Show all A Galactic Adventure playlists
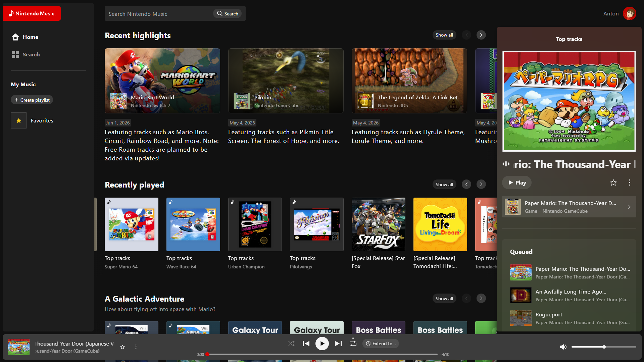Image resolution: width=644 pixels, height=362 pixels. point(444,299)
